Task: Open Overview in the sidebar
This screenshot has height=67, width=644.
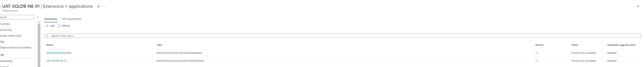Action: (x=5, y=24)
